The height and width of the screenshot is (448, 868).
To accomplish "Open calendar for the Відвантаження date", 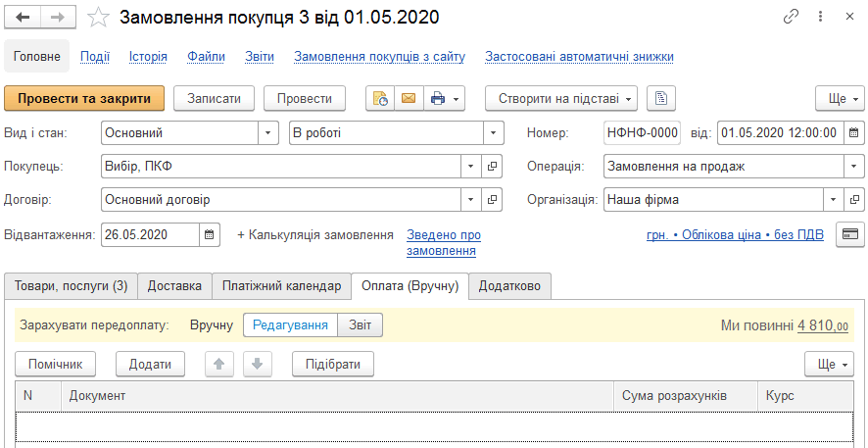I will [210, 235].
